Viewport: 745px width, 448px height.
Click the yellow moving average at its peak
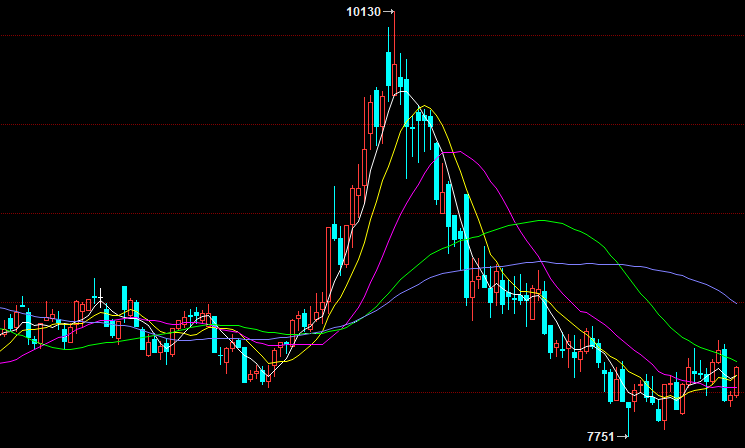pos(427,106)
